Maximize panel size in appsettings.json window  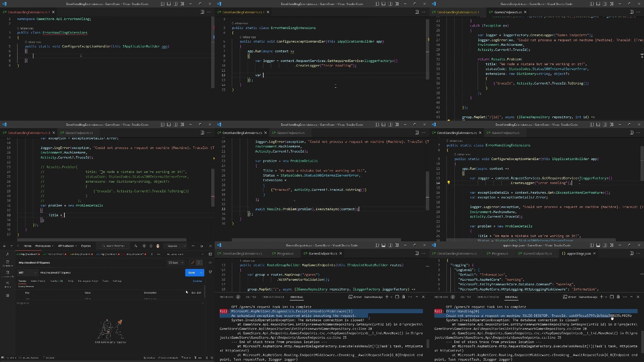(631, 297)
